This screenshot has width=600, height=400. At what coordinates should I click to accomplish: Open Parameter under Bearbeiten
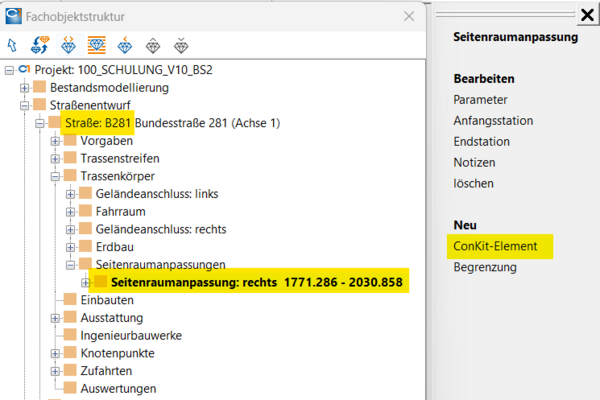point(480,100)
